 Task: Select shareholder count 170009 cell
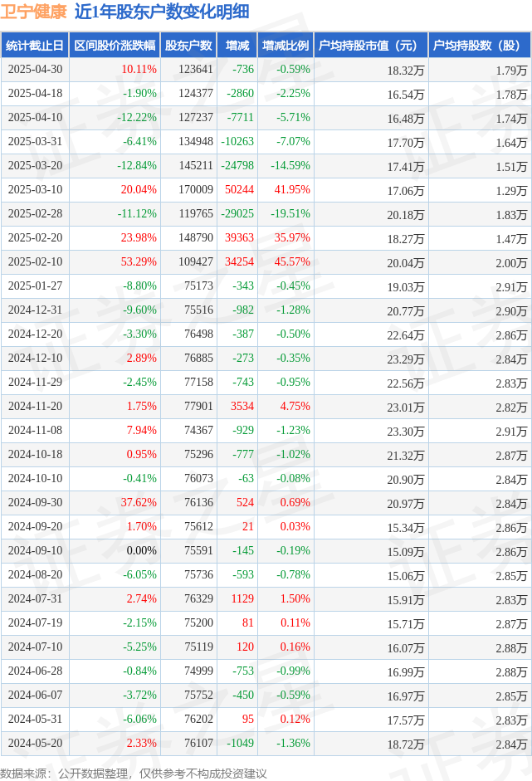[196, 190]
